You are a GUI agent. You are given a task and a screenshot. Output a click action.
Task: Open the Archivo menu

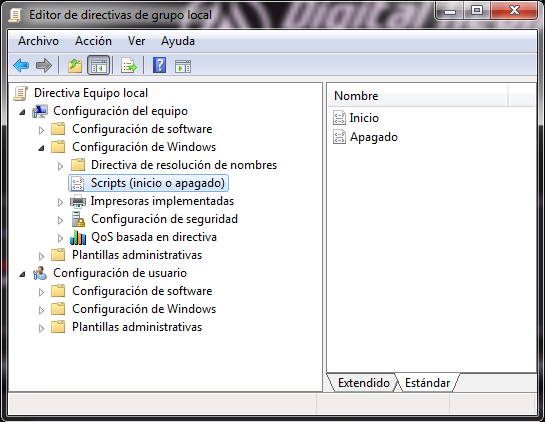click(38, 41)
